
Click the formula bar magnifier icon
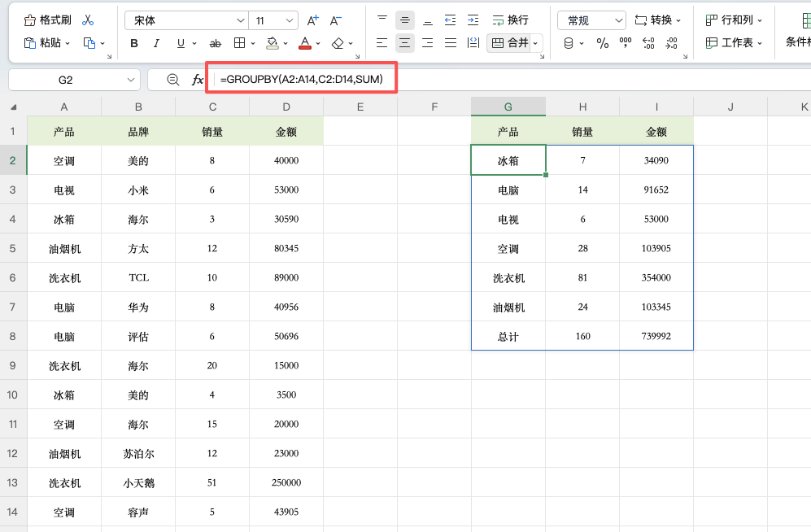172,80
